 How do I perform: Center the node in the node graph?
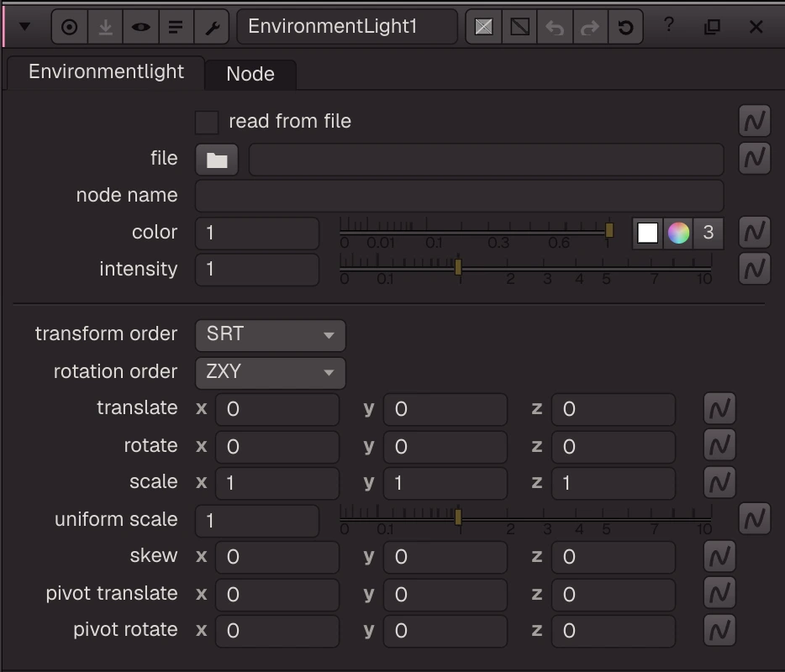point(70,27)
